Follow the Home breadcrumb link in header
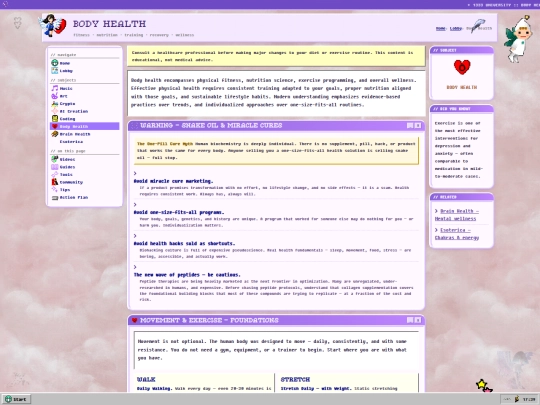The image size is (540, 405). 440,28
